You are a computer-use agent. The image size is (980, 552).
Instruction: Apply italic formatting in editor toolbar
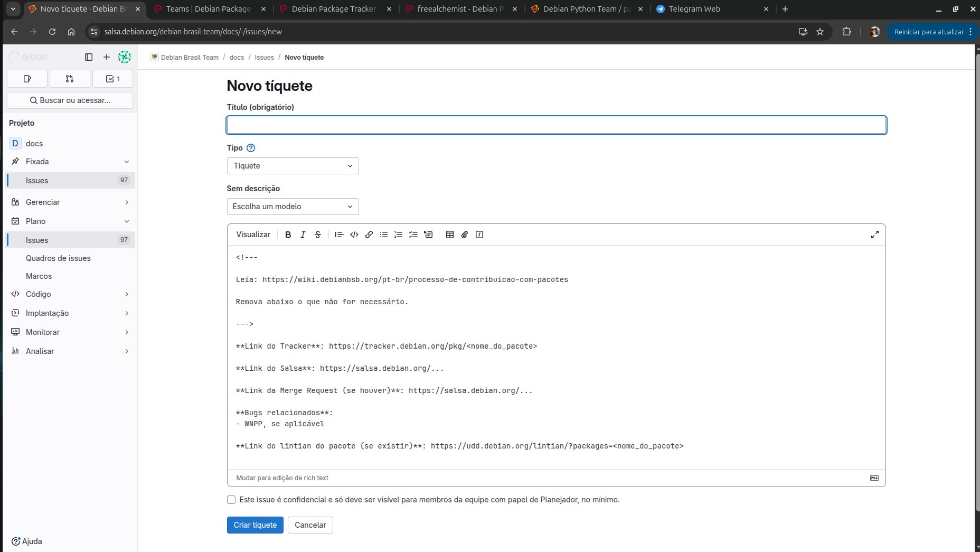tap(303, 235)
